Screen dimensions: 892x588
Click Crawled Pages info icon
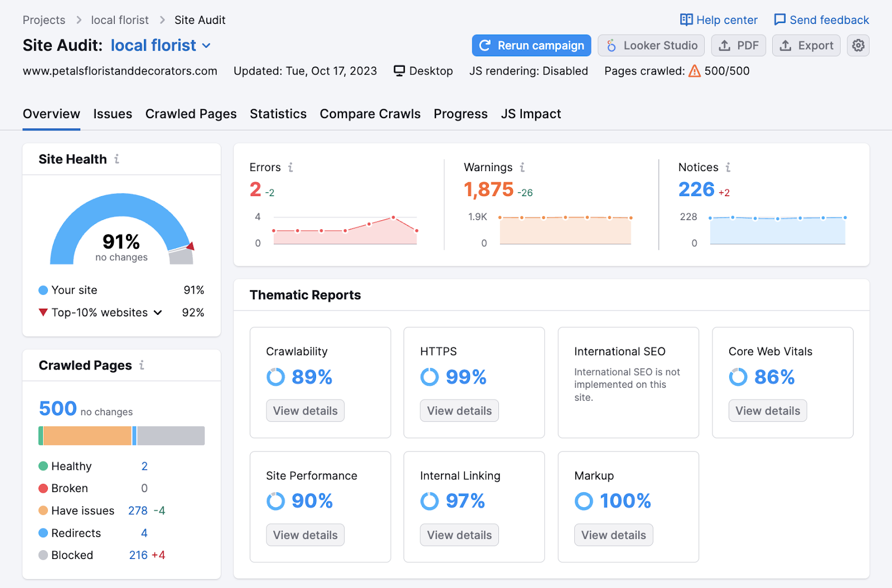pyautogui.click(x=142, y=365)
